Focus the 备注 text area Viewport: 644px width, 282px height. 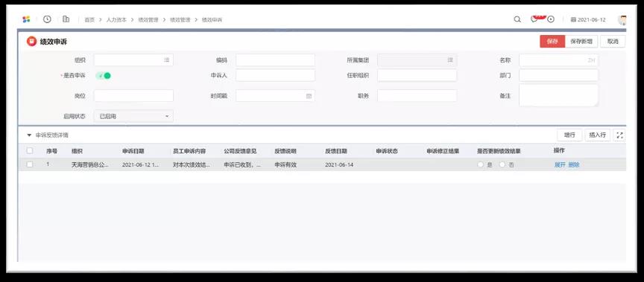coord(558,95)
